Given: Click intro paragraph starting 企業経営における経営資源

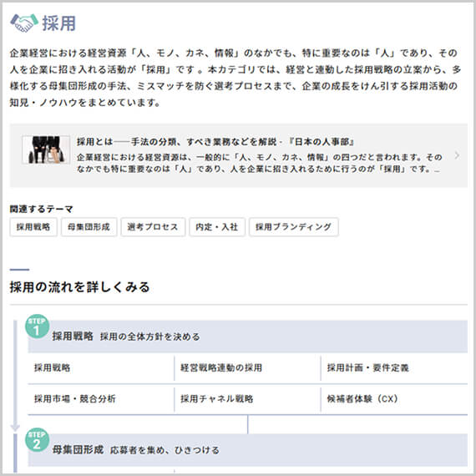Looking at the screenshot, I should (235, 78).
